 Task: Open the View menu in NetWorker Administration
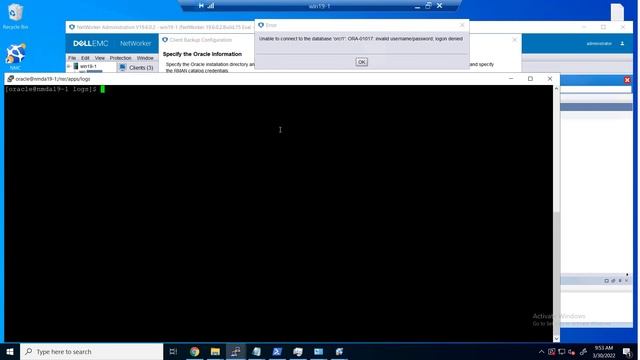point(100,58)
